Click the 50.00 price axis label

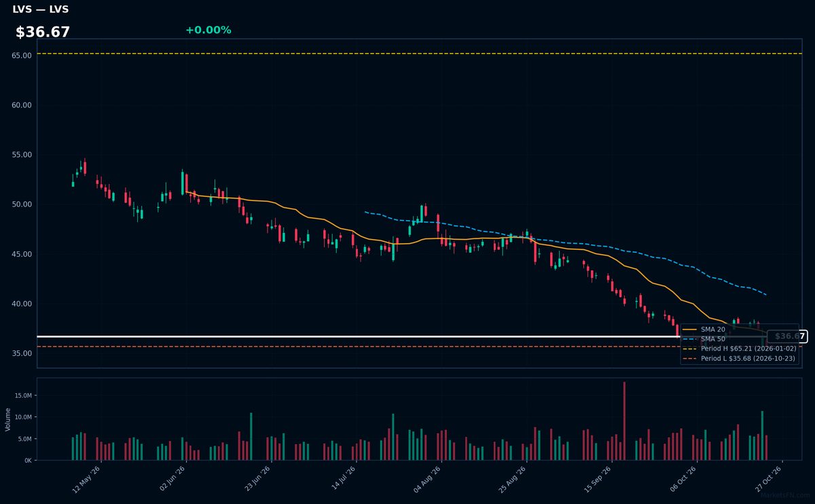coord(22,204)
